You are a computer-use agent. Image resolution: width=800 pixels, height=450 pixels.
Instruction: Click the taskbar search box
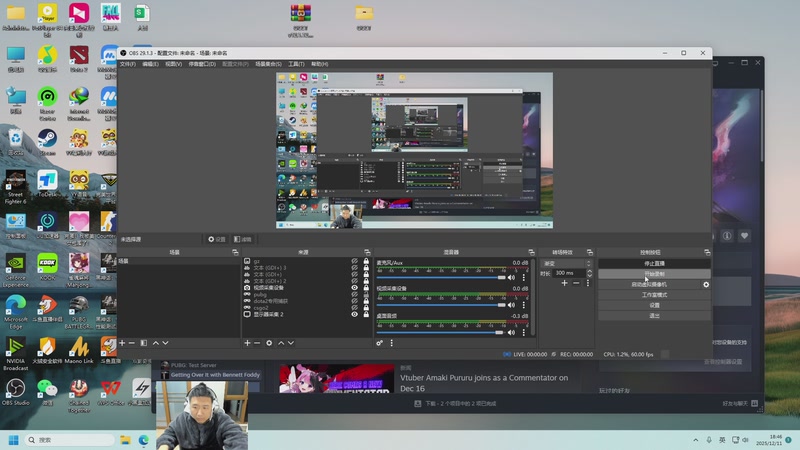pyautogui.click(x=70, y=440)
